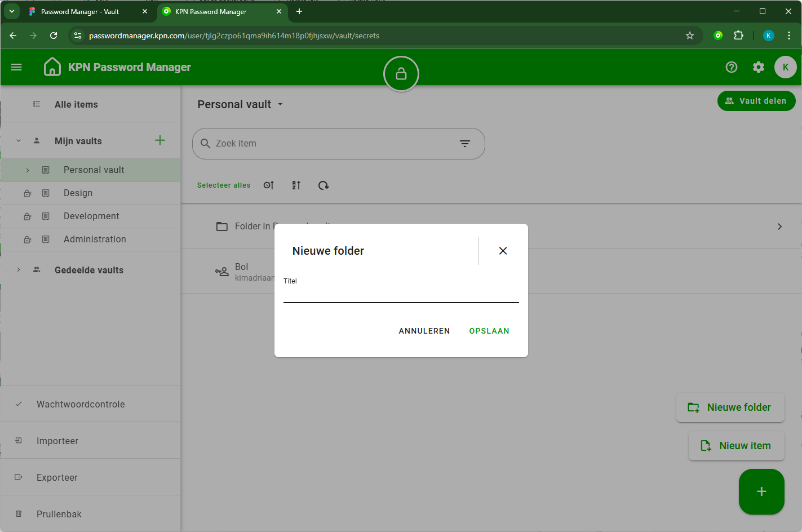
Task: Open Wachtwoordcontrole in the sidebar
Action: pyautogui.click(x=81, y=404)
